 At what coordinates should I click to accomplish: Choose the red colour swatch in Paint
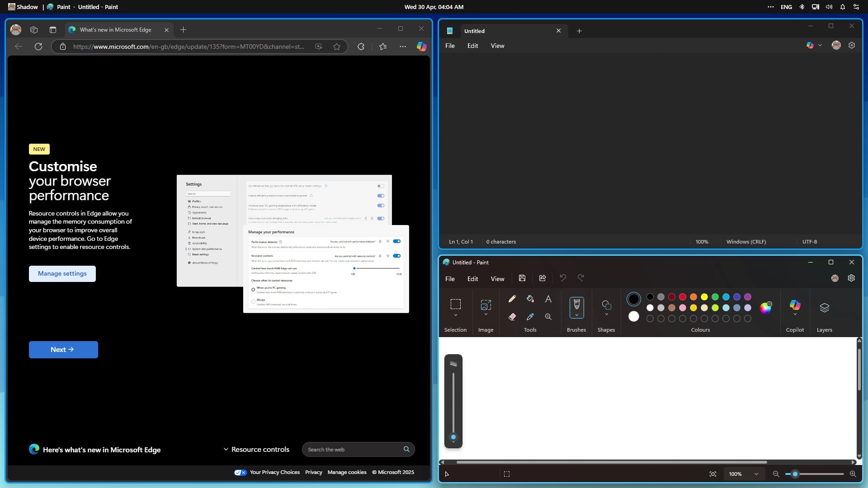(683, 297)
